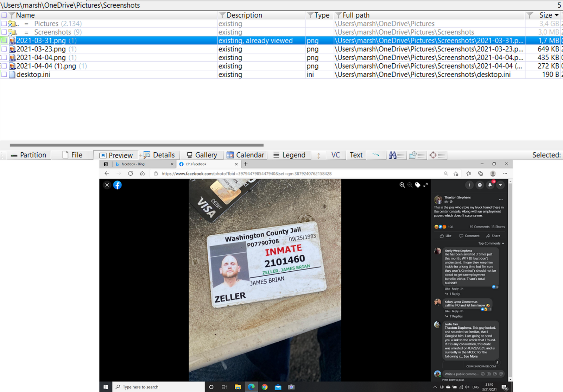563x392 pixels.
Task: Tag the 2021-03-31.png checkbox
Action: click(4, 40)
